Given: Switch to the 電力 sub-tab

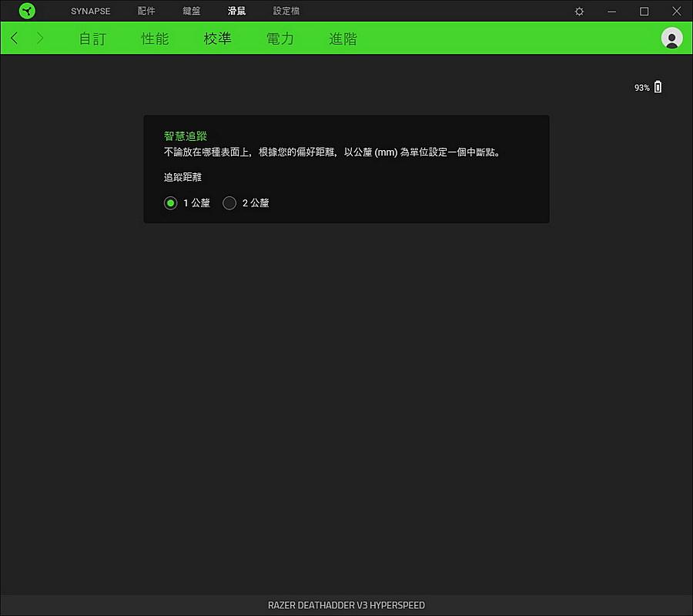Looking at the screenshot, I should coord(280,38).
